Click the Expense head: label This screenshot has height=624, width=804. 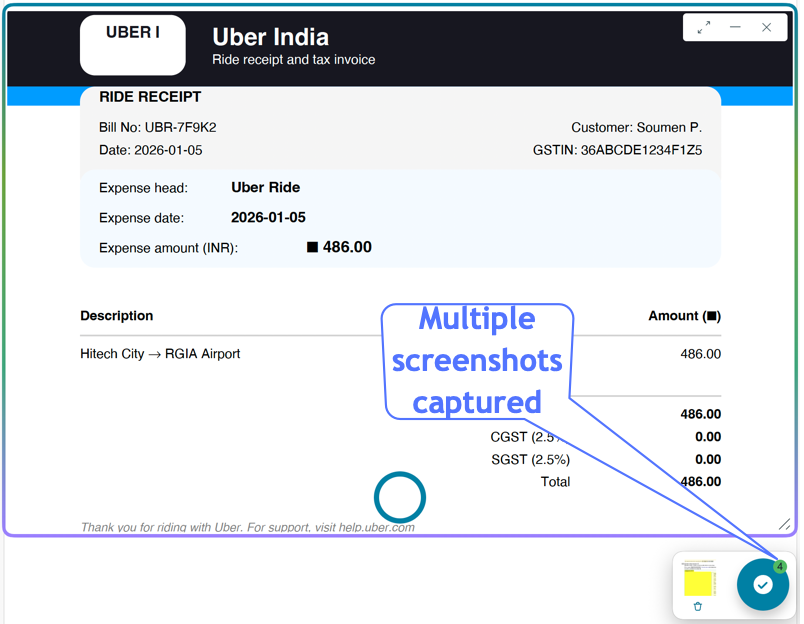coord(144,188)
